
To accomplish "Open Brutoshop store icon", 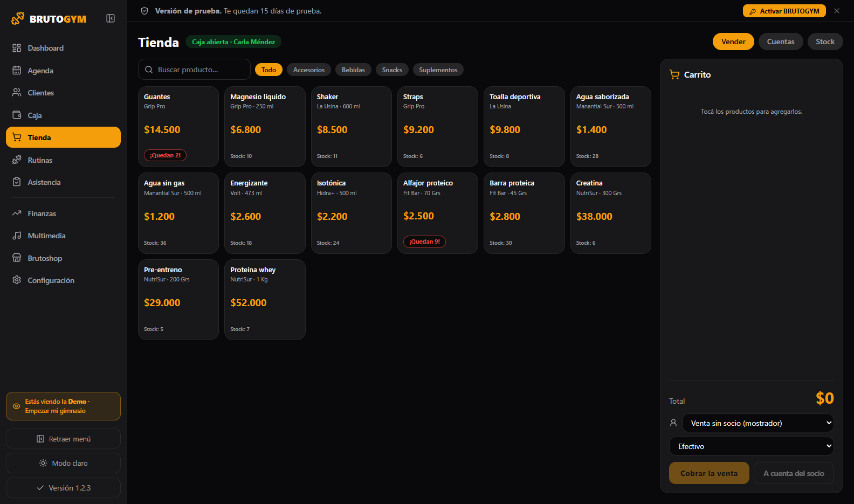I will click(x=17, y=258).
